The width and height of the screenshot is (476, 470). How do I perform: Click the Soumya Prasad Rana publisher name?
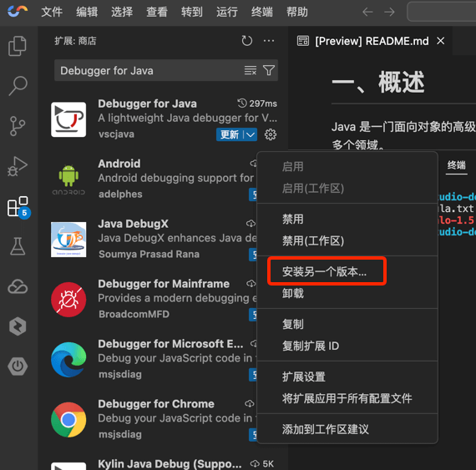coord(149,255)
